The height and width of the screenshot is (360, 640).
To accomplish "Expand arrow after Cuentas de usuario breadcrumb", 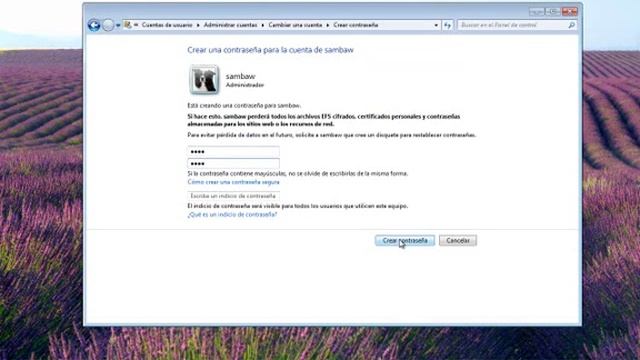I will click(198, 25).
